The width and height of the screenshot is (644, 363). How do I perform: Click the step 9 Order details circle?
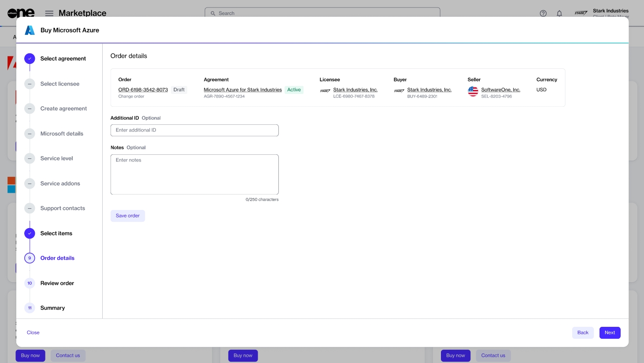(x=30, y=258)
